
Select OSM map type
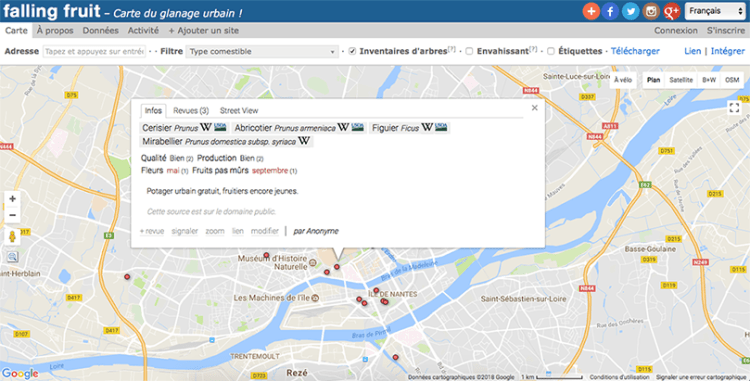732,80
